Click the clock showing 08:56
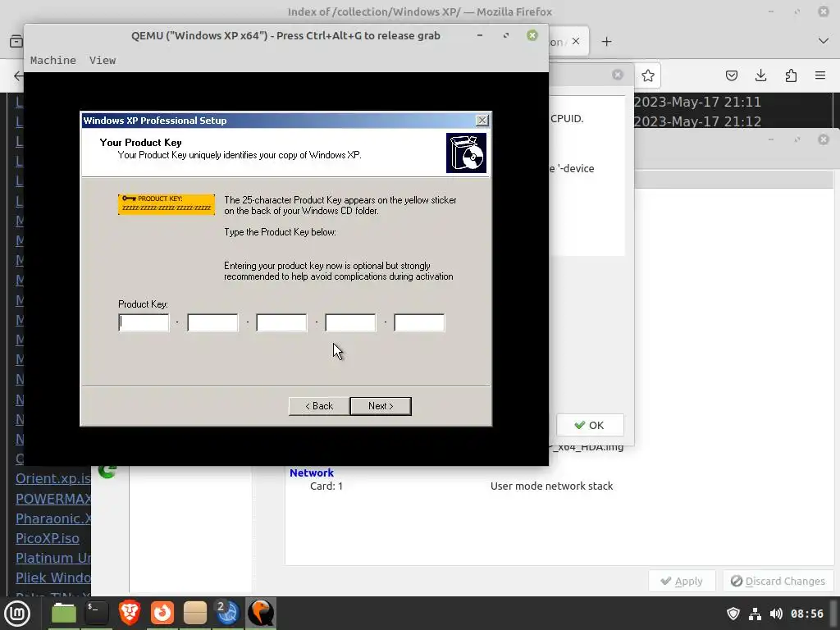This screenshot has width=840, height=630. pyautogui.click(x=807, y=614)
